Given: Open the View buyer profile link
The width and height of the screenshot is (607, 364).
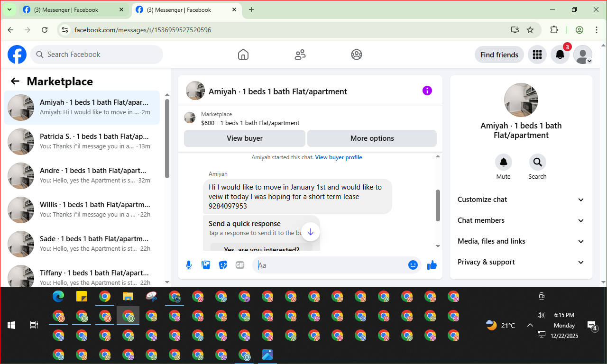Looking at the screenshot, I should coord(339,157).
